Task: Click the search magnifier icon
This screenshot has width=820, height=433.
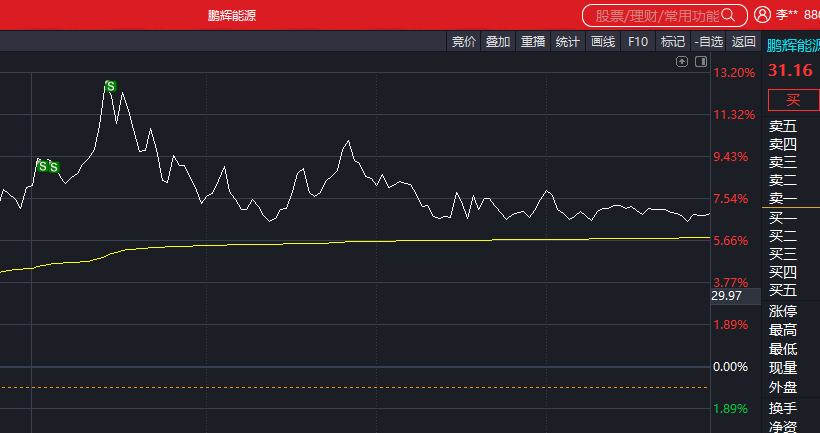Action: pos(728,15)
